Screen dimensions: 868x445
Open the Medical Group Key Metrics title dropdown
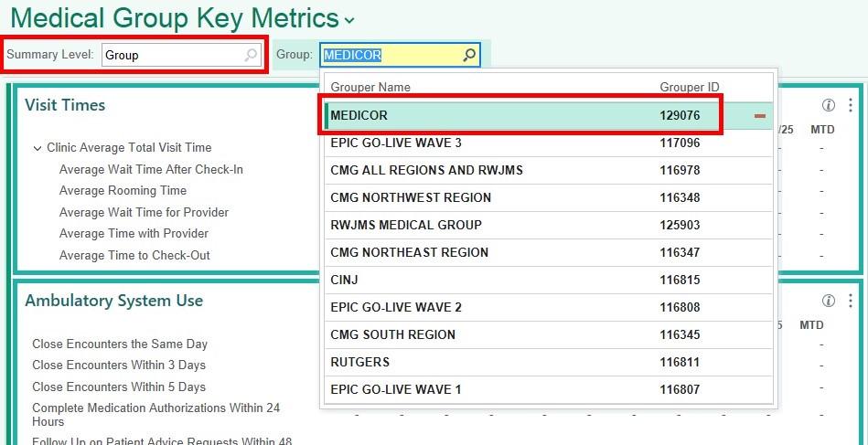pyautogui.click(x=350, y=20)
